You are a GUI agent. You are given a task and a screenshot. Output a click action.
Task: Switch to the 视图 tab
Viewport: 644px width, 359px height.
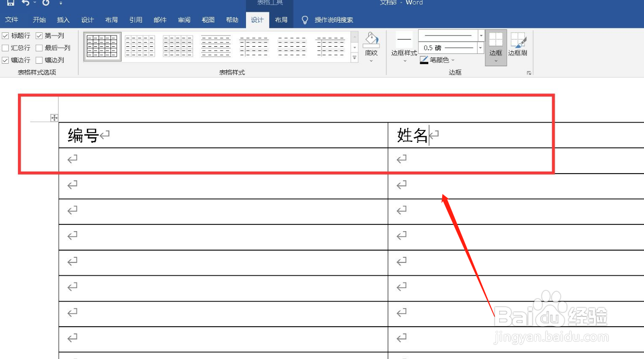pos(208,20)
